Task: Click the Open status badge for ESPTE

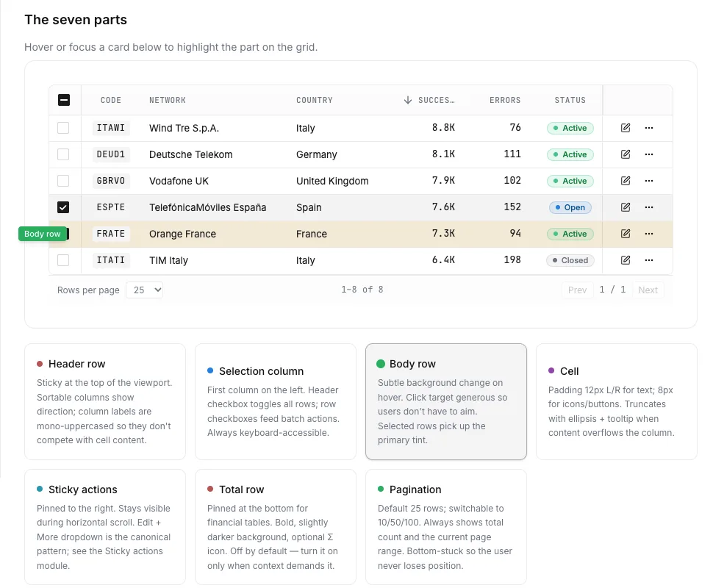Action: [x=570, y=207]
